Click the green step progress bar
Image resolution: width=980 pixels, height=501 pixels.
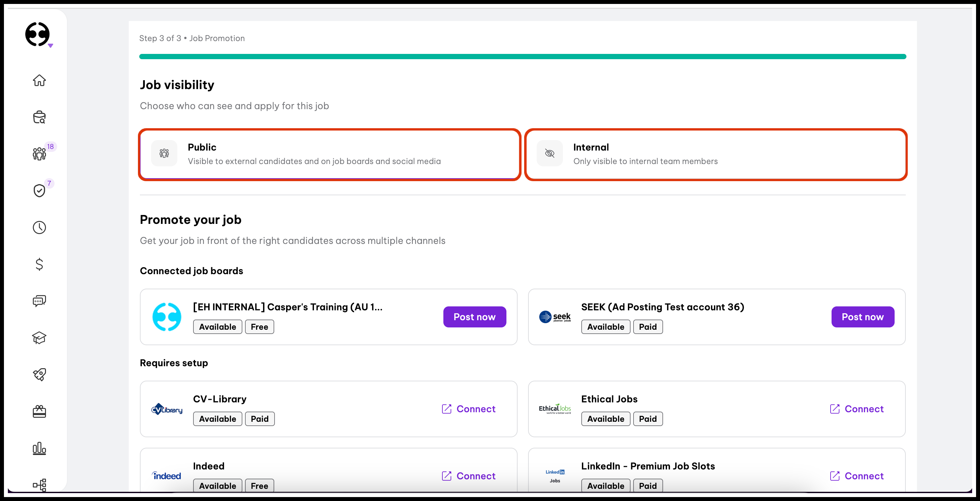click(522, 56)
